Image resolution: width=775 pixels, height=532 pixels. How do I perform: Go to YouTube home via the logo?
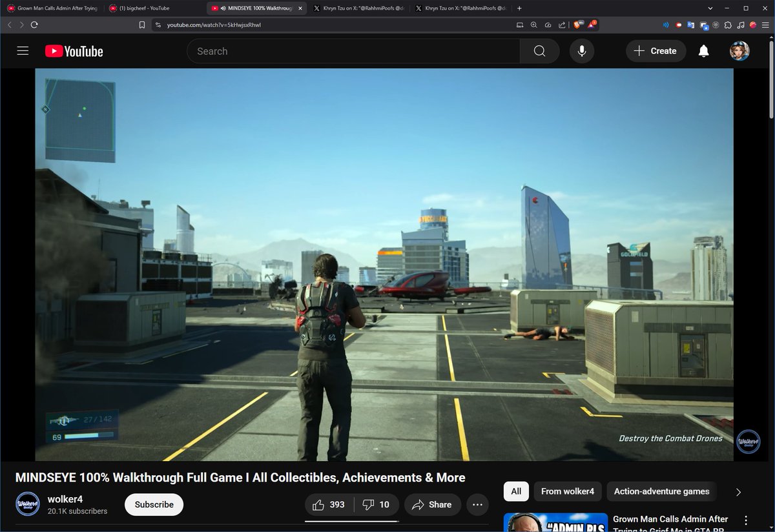tap(74, 51)
